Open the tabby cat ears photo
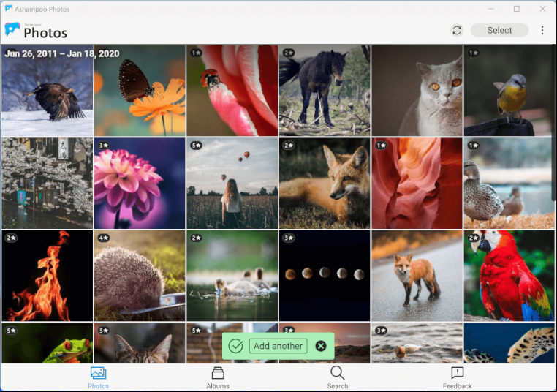Viewport: 557px width, 392px height. click(x=140, y=343)
